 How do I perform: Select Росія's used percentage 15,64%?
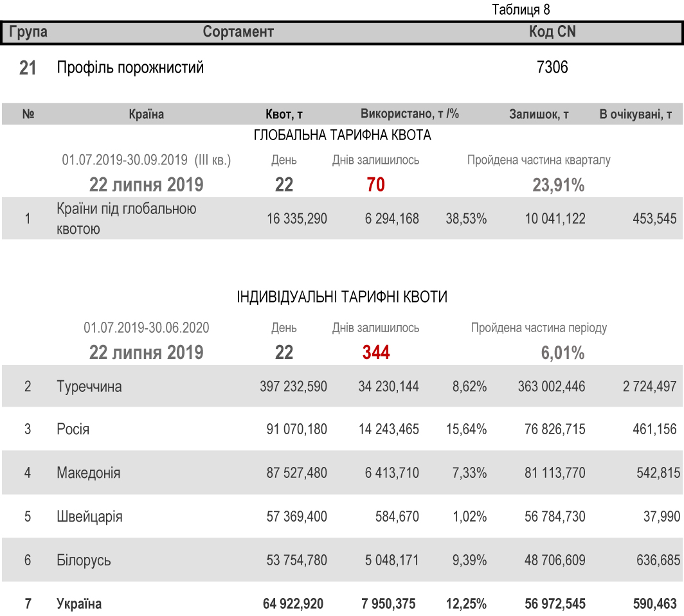pos(466,429)
